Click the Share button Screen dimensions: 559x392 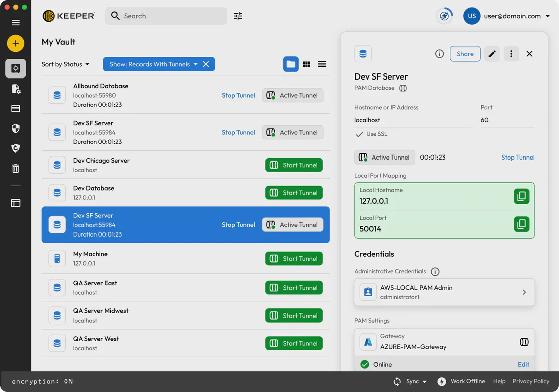point(465,53)
